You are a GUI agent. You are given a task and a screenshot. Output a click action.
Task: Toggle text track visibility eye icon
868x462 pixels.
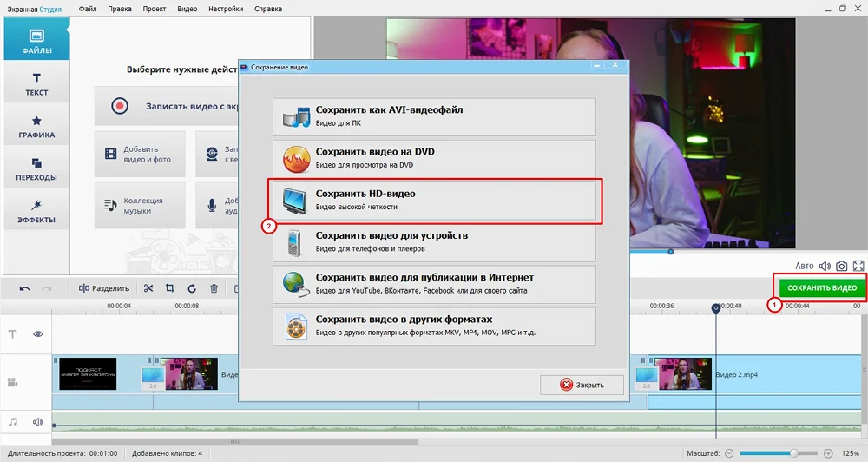click(38, 333)
